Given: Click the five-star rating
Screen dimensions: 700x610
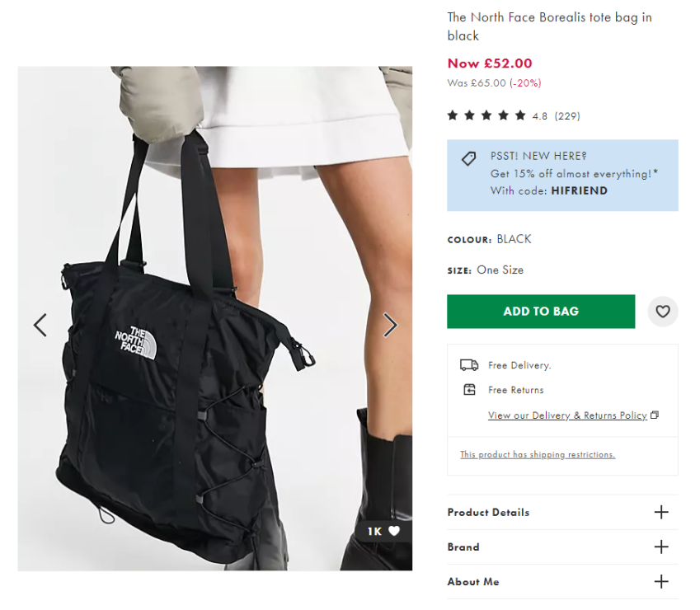Looking at the screenshot, I should (x=486, y=115).
